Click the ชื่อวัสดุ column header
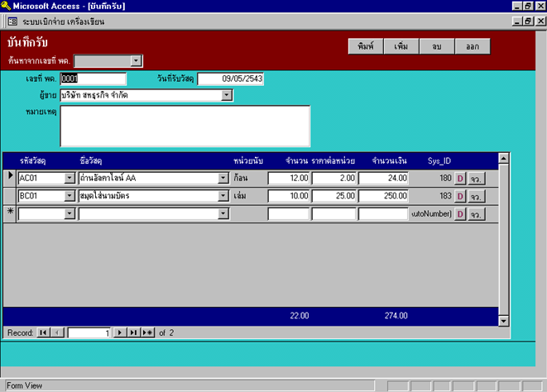 (x=91, y=160)
